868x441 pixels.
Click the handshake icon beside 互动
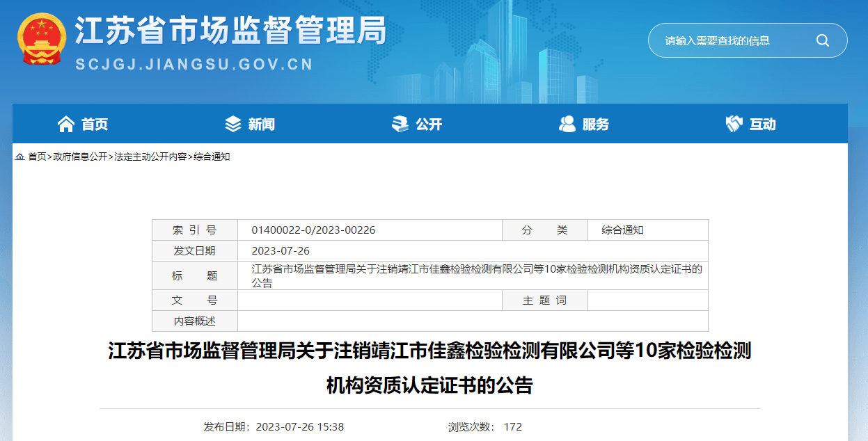pyautogui.click(x=734, y=124)
